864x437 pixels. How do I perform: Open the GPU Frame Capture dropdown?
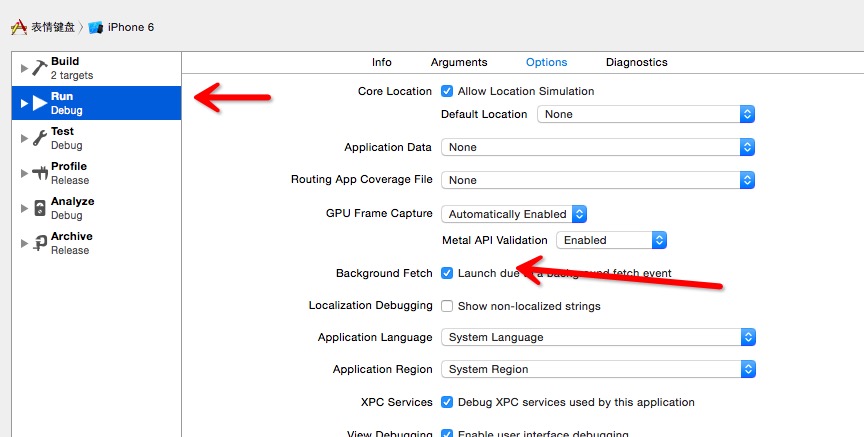click(514, 214)
